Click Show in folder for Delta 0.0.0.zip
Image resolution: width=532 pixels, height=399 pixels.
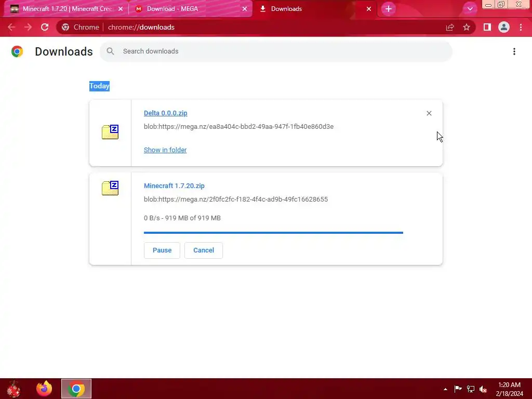click(165, 150)
